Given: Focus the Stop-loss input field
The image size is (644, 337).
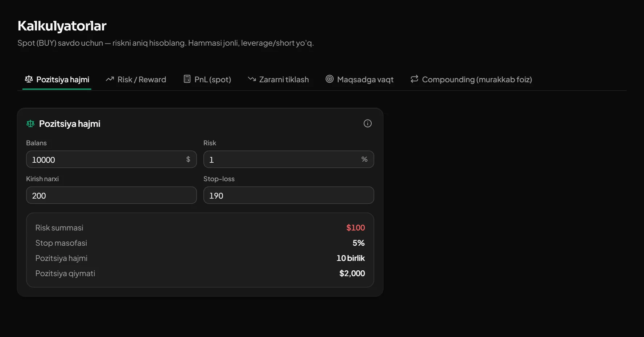Looking at the screenshot, I should 289,195.
